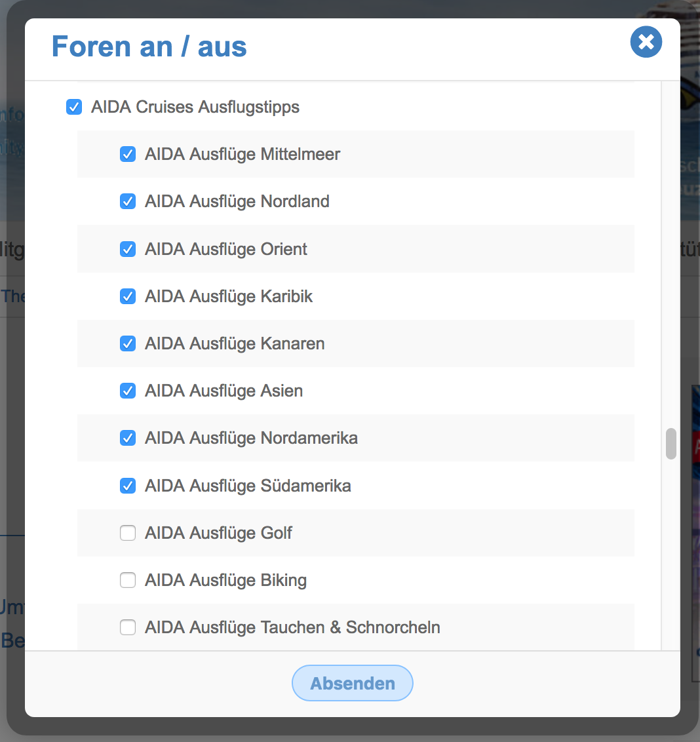This screenshot has height=742, width=700.
Task: Check the AIDA Ausflüge Biking checkbox
Action: (x=128, y=580)
